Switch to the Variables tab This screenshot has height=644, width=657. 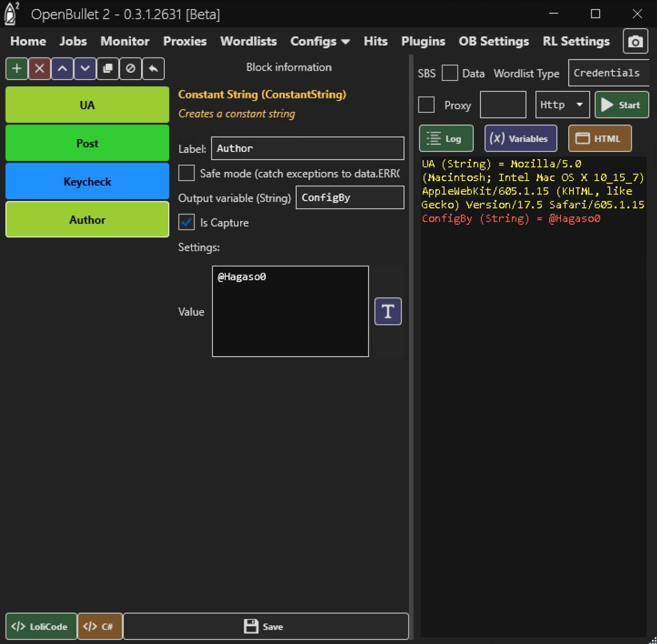(x=520, y=139)
